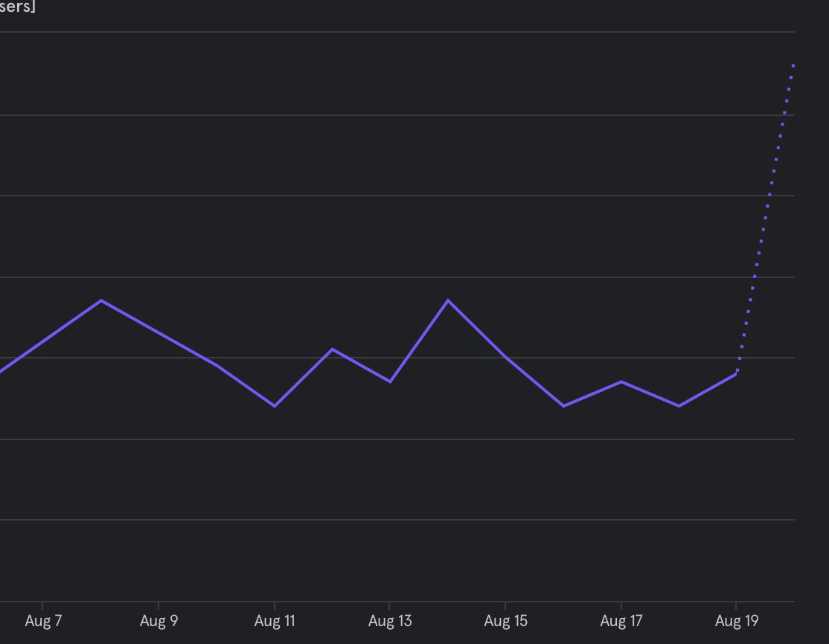
Task: Select the Aug 8 peak data point
Action: click(x=101, y=300)
